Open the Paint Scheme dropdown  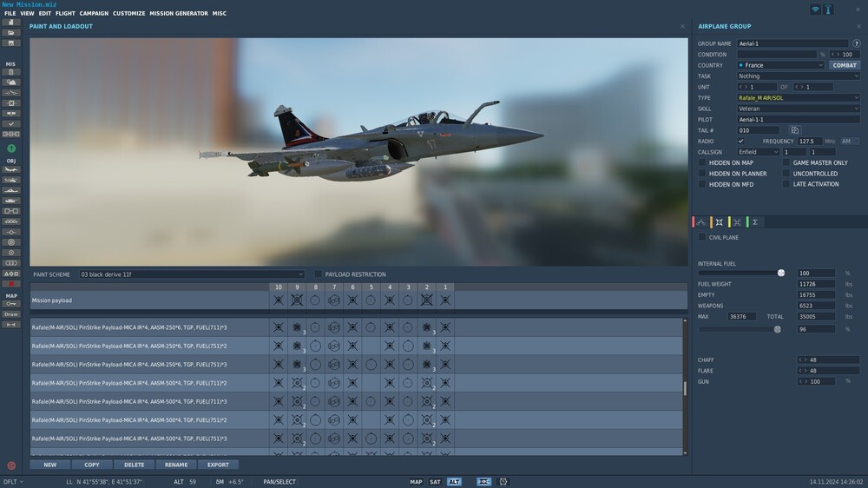click(x=192, y=274)
